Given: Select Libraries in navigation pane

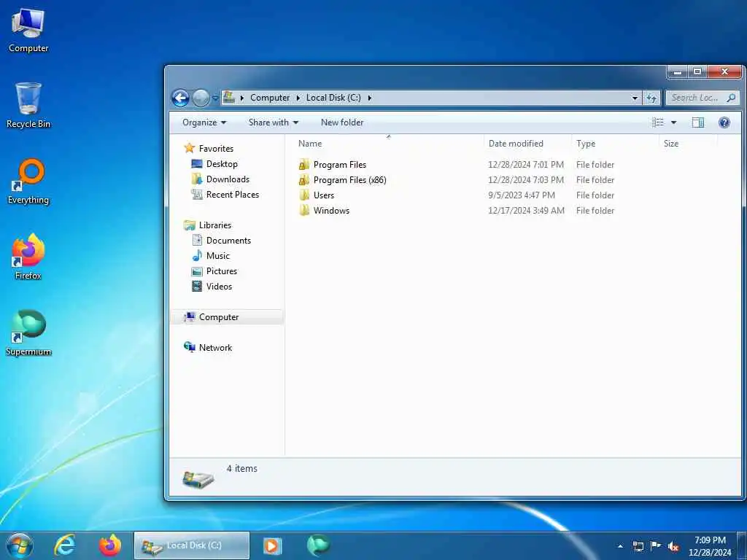Looking at the screenshot, I should click(x=215, y=225).
